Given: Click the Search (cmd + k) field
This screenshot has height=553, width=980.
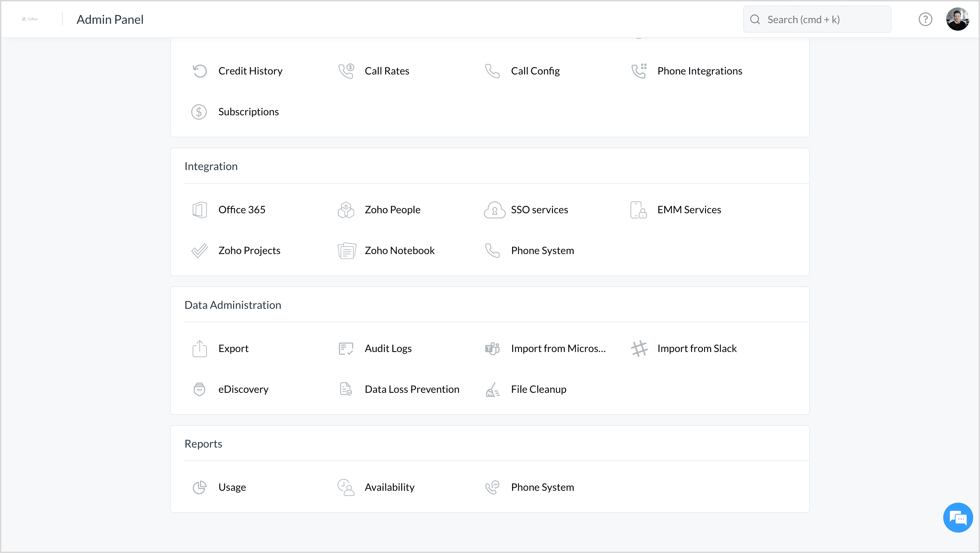Looking at the screenshot, I should (x=817, y=19).
